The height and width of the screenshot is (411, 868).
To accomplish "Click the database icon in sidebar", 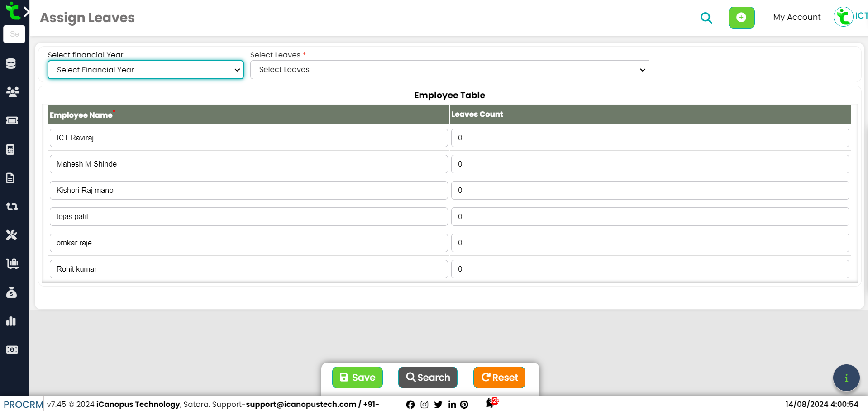I will [11, 64].
